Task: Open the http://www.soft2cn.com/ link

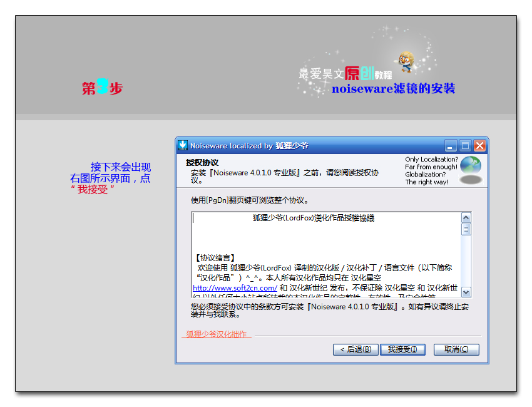Action: point(235,288)
